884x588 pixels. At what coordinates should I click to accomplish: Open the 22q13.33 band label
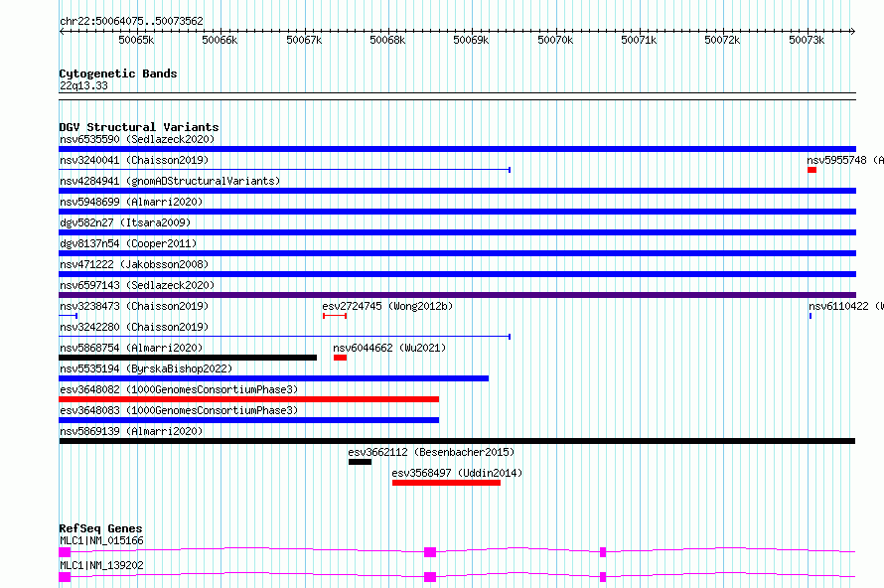tap(83, 85)
